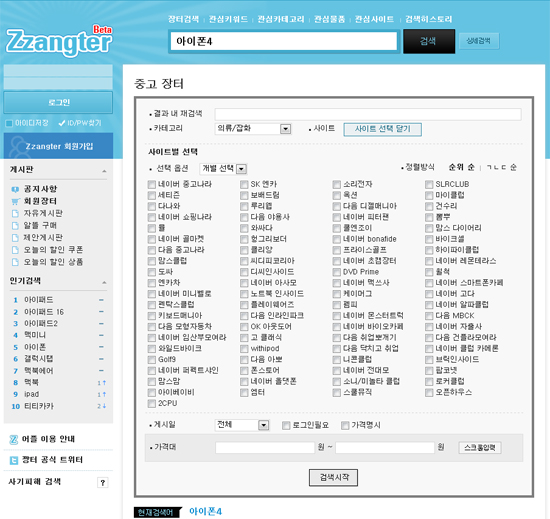
Task: Click the 사기피해 검색 question mark icon
Action: [102, 483]
